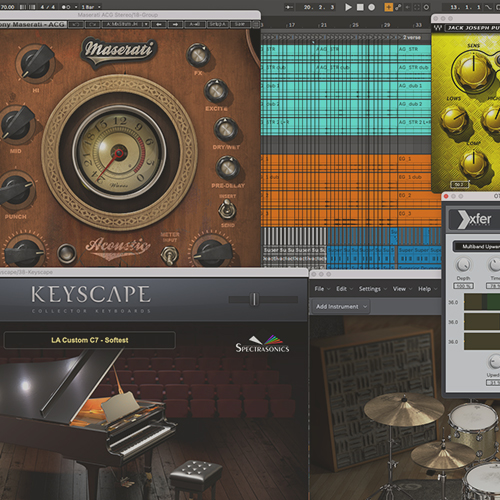Open the 1 Bar quantization dropdown
This screenshot has height=500, width=500.
click(x=91, y=7)
